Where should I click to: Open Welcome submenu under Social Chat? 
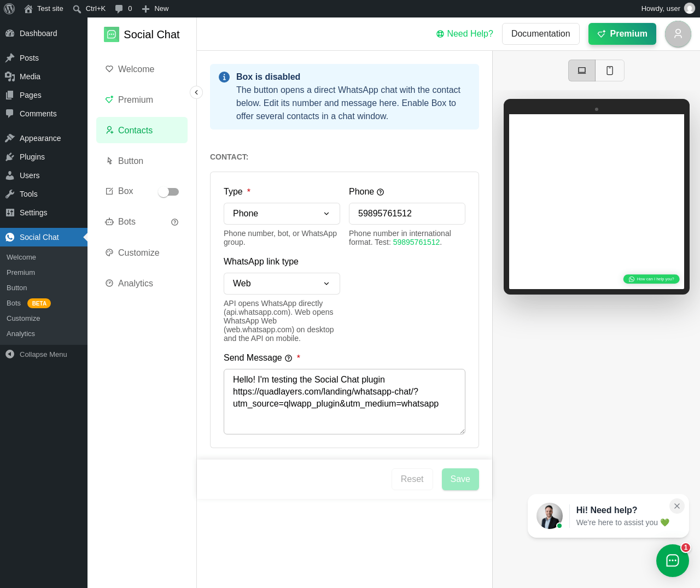coord(44,257)
